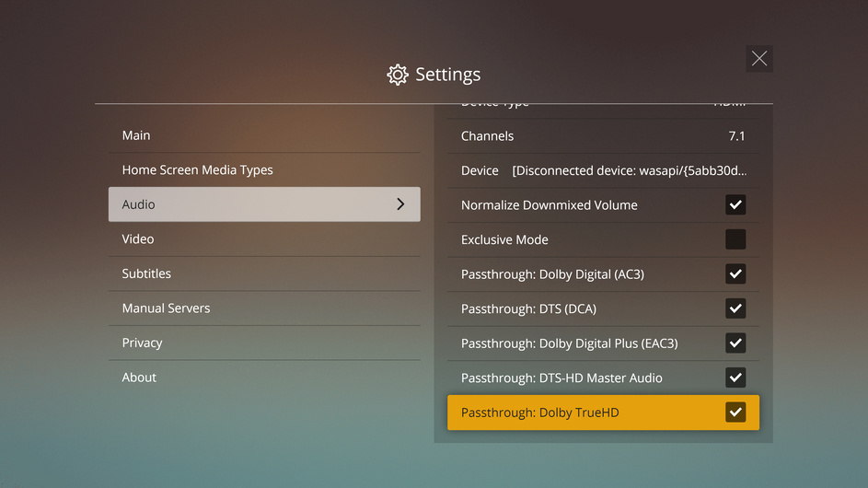Open the Manual Servers settings
The image size is (868, 488).
point(264,308)
